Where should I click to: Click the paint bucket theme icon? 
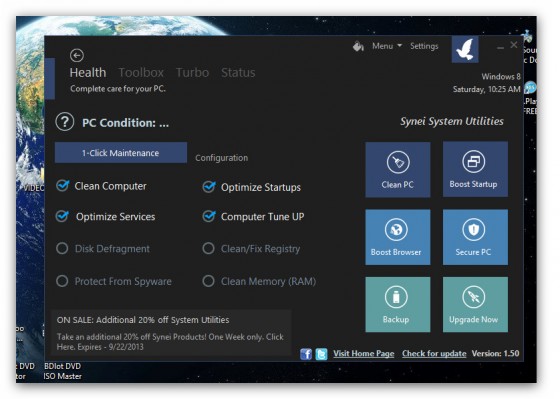coord(358,46)
